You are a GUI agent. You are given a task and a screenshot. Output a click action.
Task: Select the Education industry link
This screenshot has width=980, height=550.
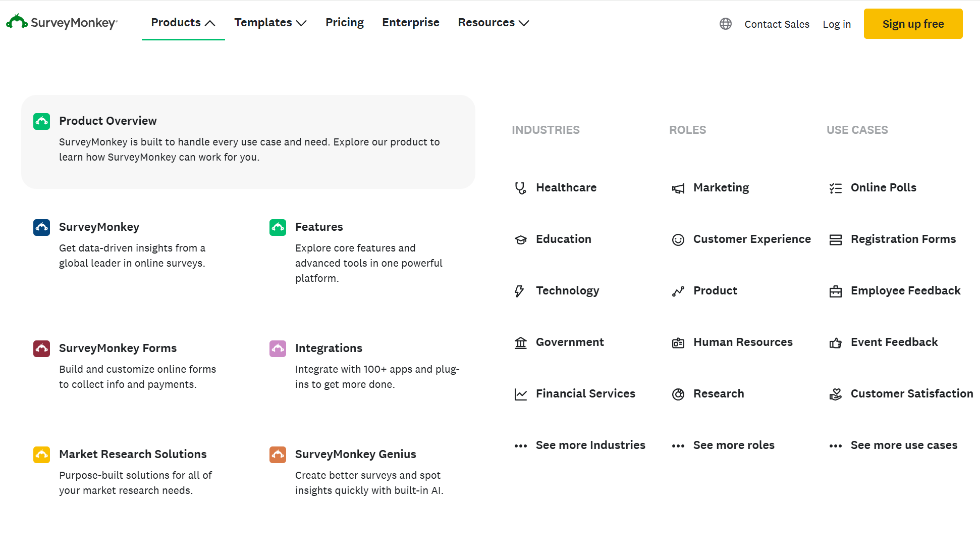[563, 239]
